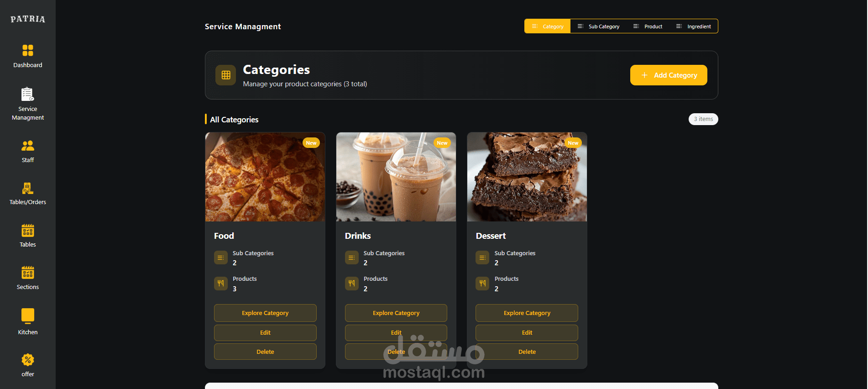Viewport: 868px width, 389px height.
Task: Switch to the Product tab
Action: pos(648,26)
